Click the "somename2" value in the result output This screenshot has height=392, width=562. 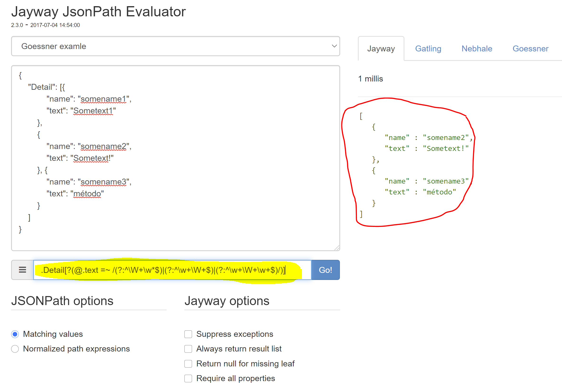[x=445, y=138]
